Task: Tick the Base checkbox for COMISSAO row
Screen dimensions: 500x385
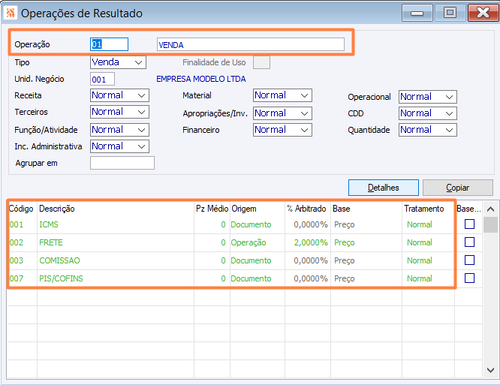Action: 469,260
